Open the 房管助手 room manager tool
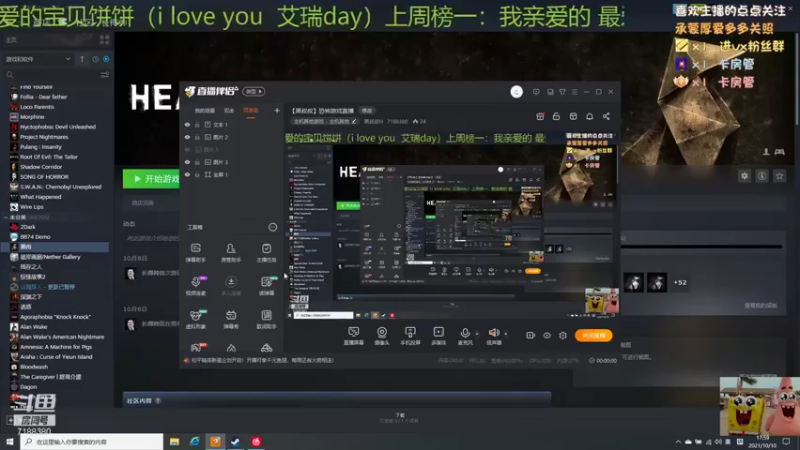 click(231, 253)
